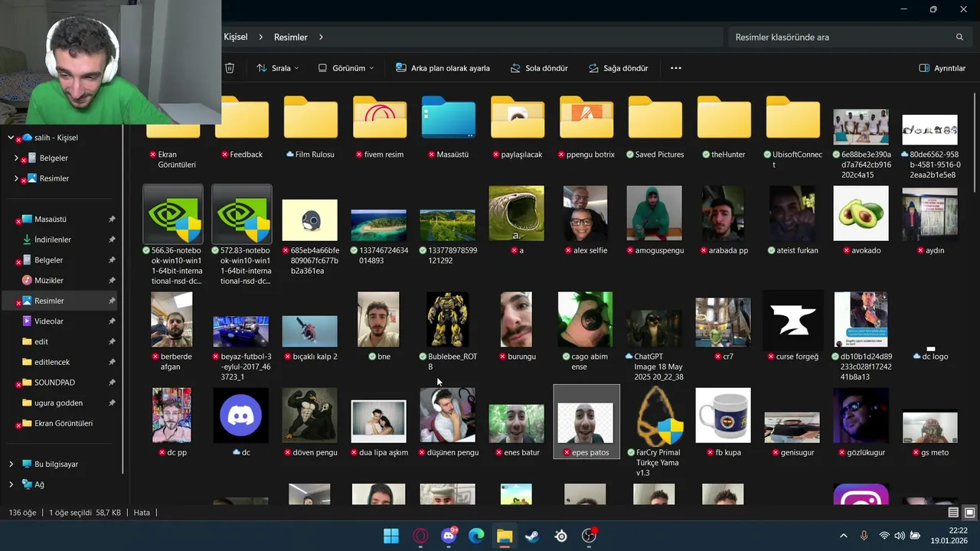Image resolution: width=980 pixels, height=551 pixels.
Task: Switch to large thumbnails view in status bar
Action: (969, 513)
